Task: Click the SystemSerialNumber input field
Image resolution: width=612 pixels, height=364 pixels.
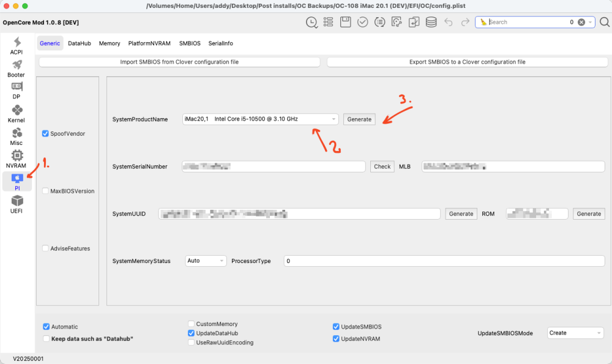Action: tap(274, 166)
